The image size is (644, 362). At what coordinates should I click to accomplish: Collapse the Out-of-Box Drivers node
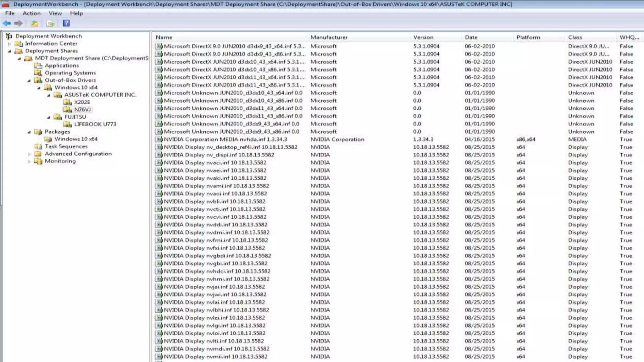coord(29,80)
